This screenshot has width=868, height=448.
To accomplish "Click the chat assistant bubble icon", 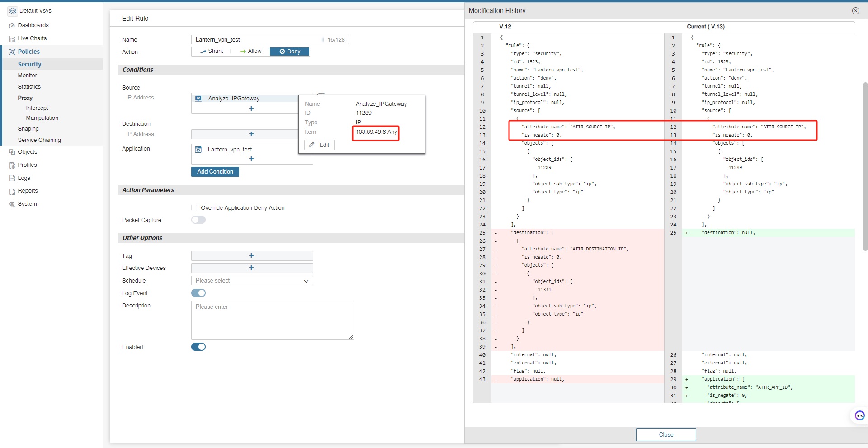I will coord(859,415).
